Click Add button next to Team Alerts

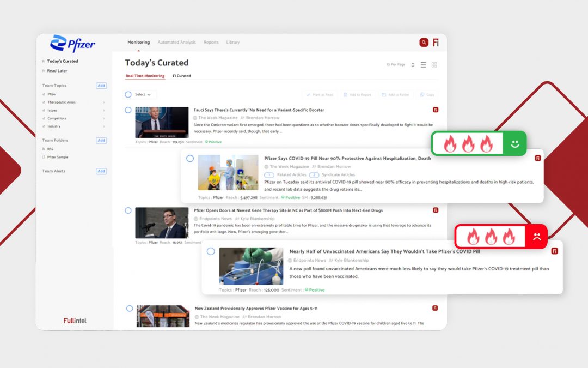[101, 171]
